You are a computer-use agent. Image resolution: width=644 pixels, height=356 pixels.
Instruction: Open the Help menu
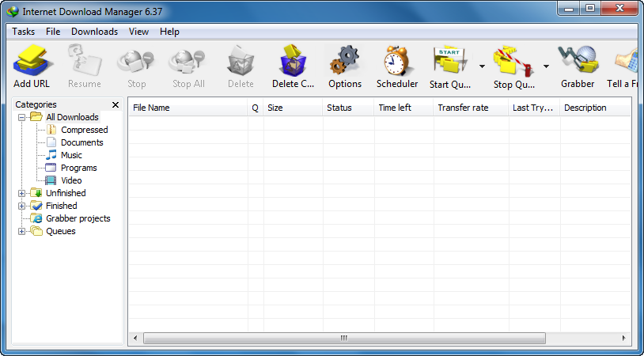tap(169, 32)
